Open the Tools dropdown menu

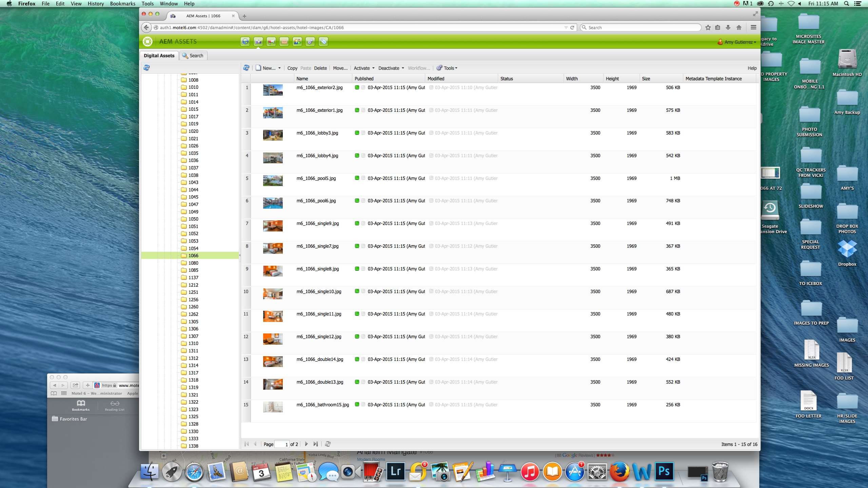(447, 68)
